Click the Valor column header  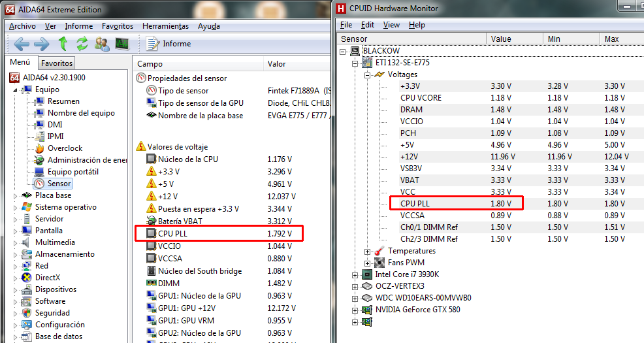(x=297, y=63)
